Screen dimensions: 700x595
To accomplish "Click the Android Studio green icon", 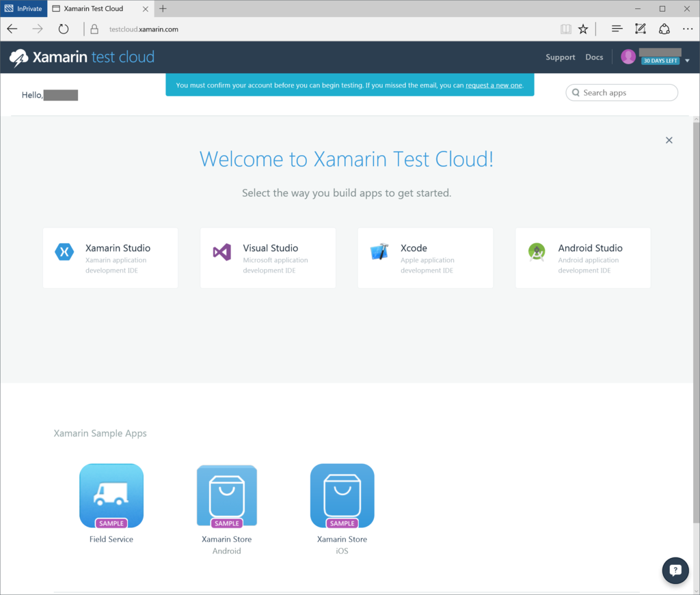I will coord(537,252).
